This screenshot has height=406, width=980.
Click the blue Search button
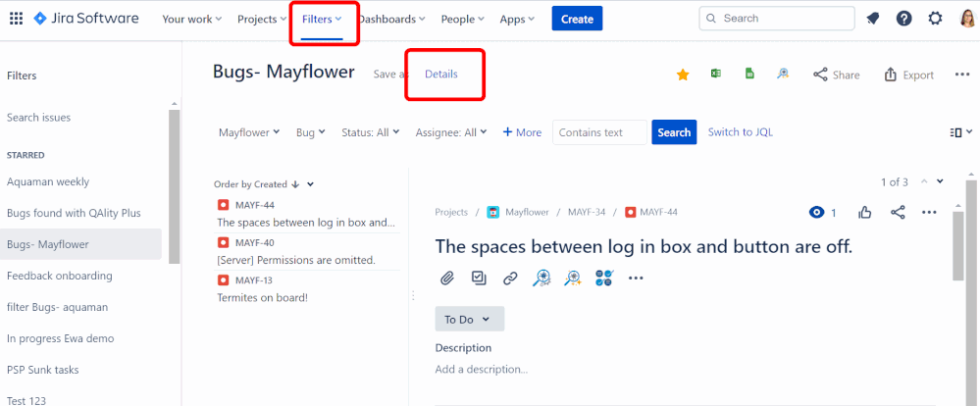(x=674, y=132)
